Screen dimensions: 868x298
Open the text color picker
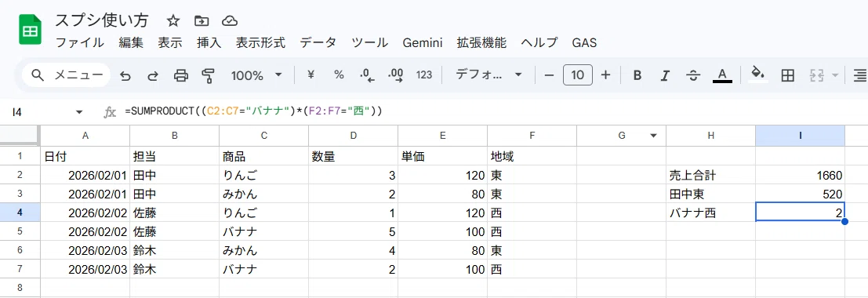[x=722, y=75]
